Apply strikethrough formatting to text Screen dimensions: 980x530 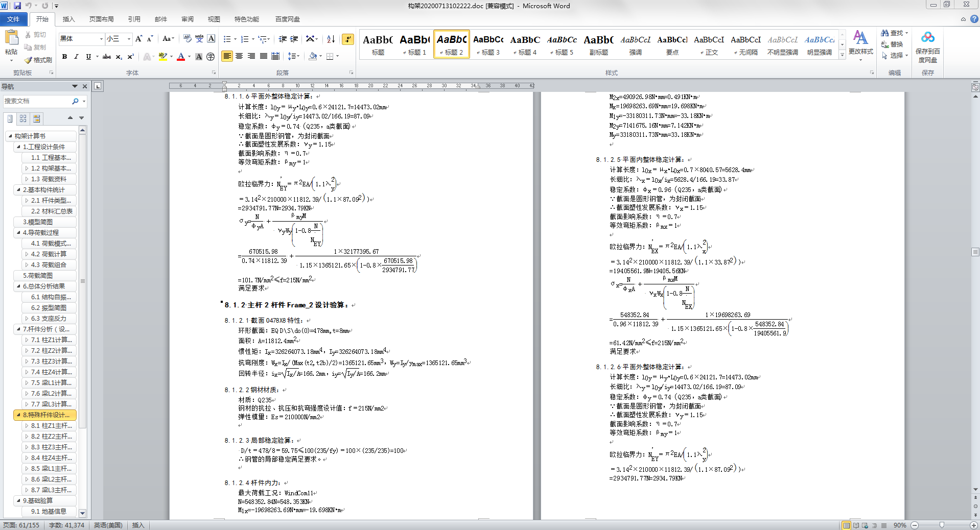point(106,57)
